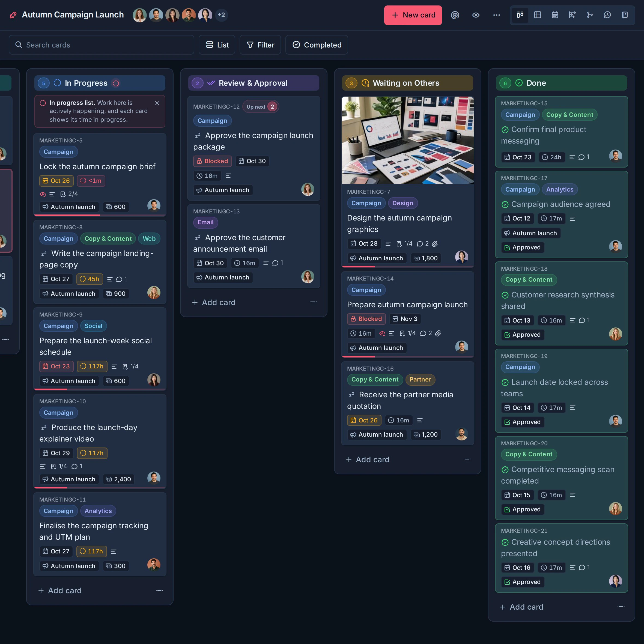Expand the +2 more members avatar
Screen dimensions: 644x644
pos(221,15)
